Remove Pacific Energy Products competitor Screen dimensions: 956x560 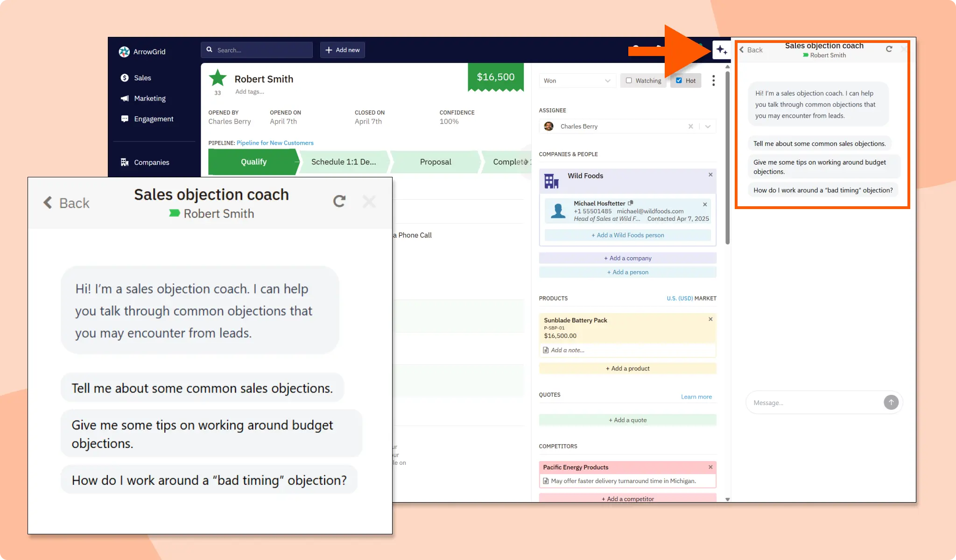tap(710, 467)
